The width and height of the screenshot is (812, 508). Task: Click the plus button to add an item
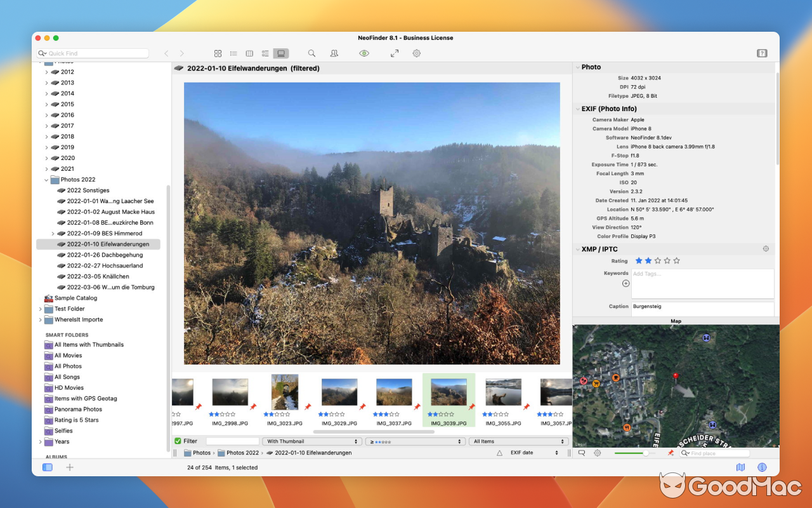(x=70, y=467)
